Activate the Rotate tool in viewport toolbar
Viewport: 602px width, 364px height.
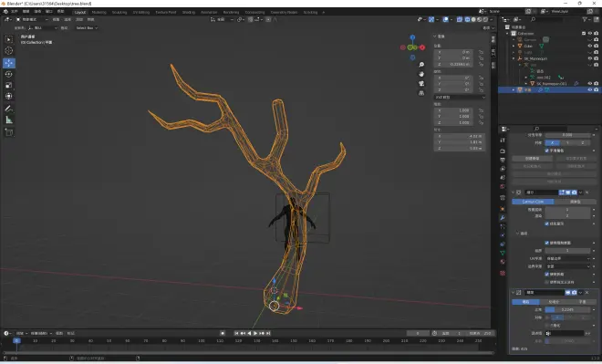[9, 74]
